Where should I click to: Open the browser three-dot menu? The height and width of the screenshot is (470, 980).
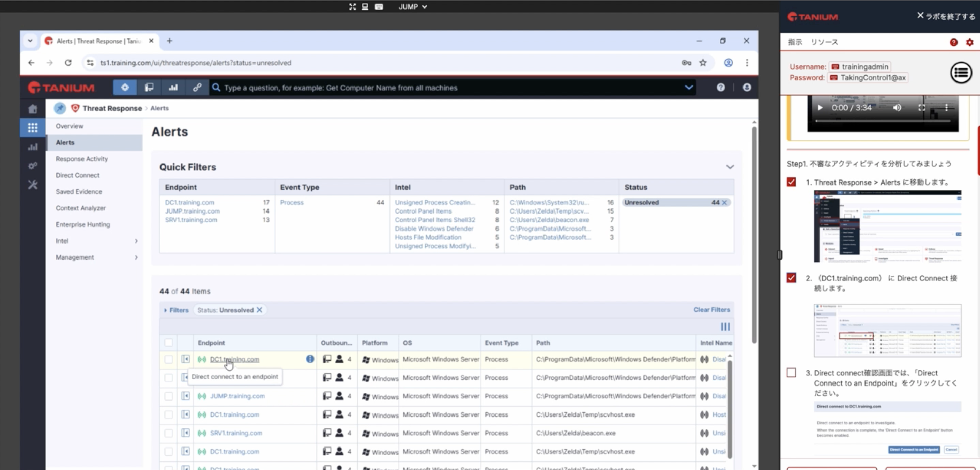pos(747,63)
